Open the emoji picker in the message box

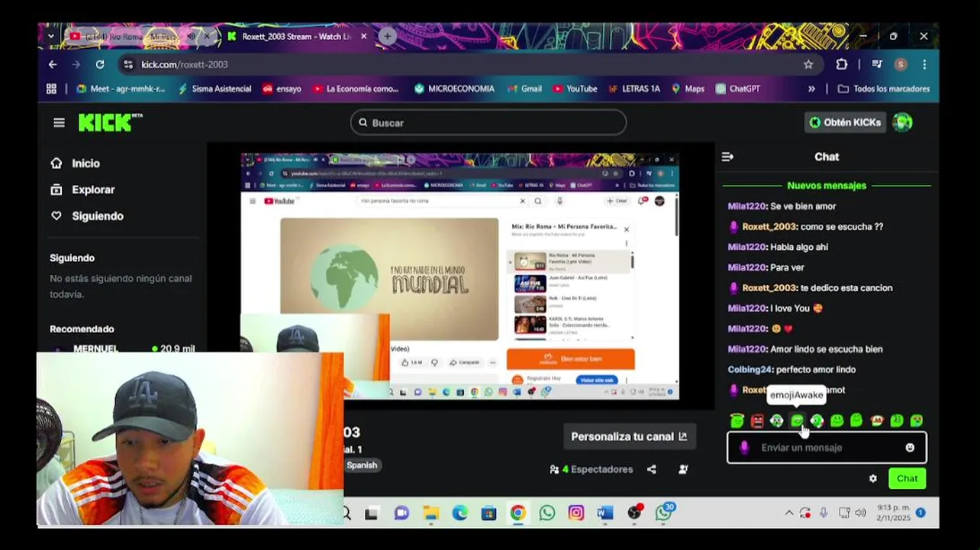910,448
